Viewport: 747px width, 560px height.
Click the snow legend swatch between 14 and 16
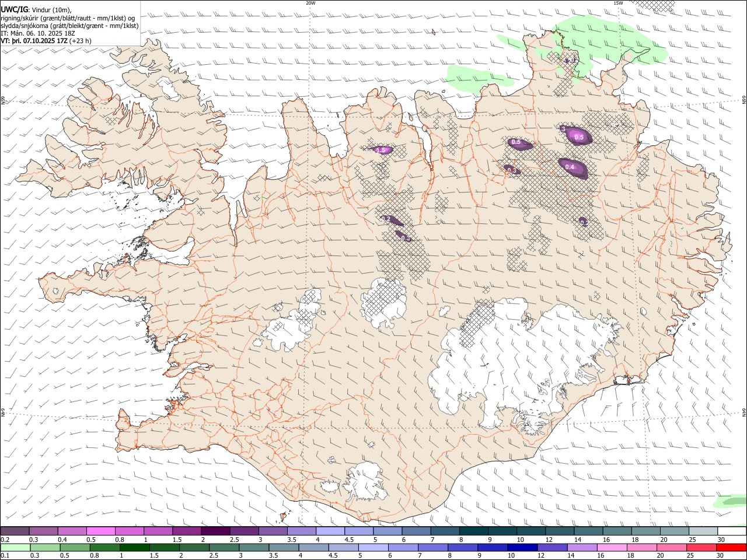pos(589,531)
